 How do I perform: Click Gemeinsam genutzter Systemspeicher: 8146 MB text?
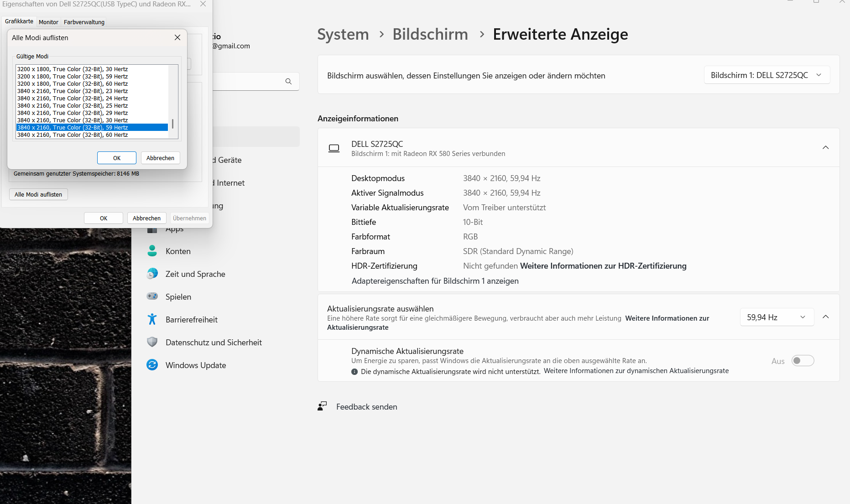click(76, 174)
